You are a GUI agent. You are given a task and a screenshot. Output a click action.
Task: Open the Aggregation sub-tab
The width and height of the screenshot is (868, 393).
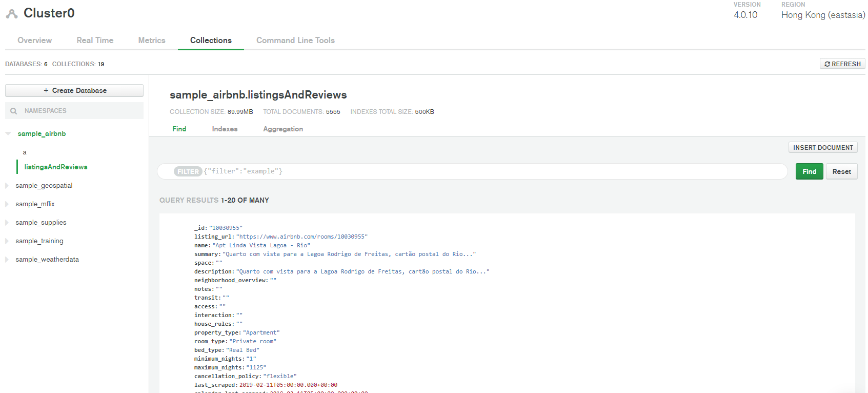point(283,129)
